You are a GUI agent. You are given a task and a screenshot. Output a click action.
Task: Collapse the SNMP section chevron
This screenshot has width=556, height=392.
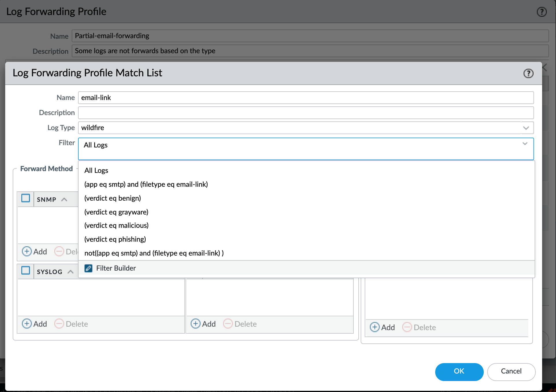click(x=64, y=199)
